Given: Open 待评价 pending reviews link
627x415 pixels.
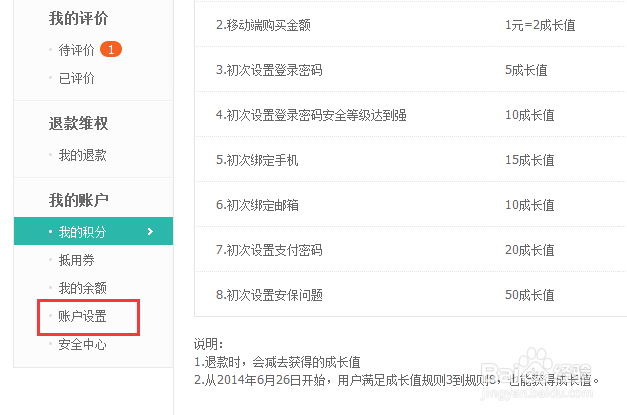Looking at the screenshot, I should tap(76, 50).
